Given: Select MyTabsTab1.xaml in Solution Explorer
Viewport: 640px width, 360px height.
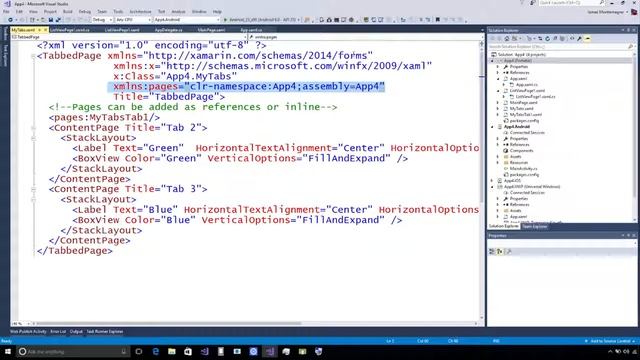Looking at the screenshot, I should pyautogui.click(x=525, y=115).
